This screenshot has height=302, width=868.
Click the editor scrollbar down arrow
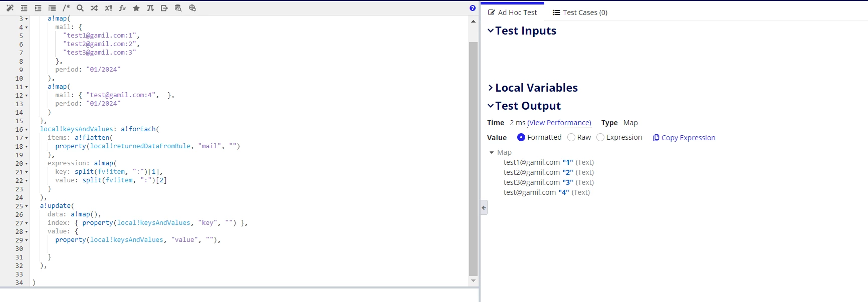click(x=473, y=281)
